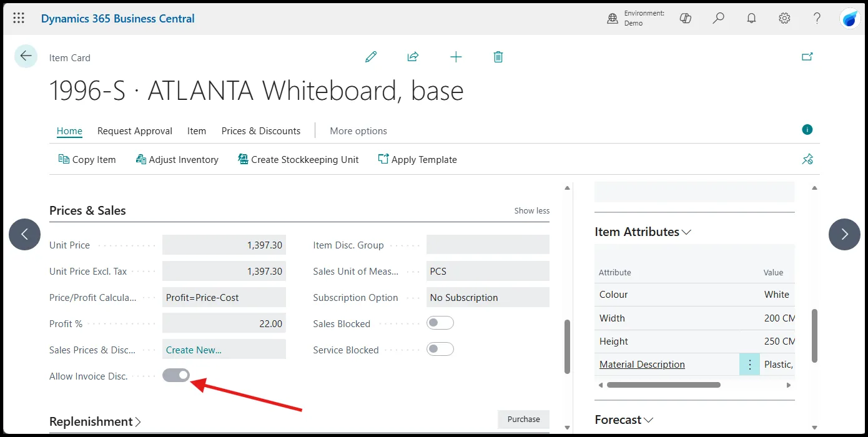Click the White value cell
This screenshot has width=868, height=437.
click(777, 295)
